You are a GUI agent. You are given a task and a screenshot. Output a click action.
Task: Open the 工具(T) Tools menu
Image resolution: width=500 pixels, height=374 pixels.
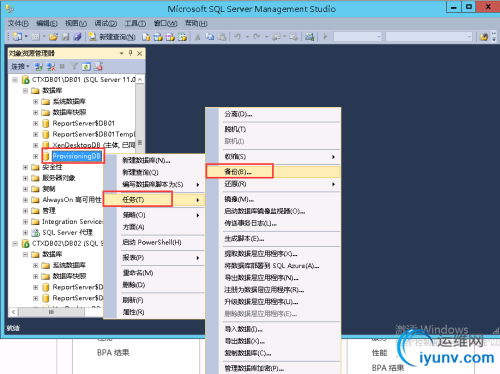(x=135, y=23)
